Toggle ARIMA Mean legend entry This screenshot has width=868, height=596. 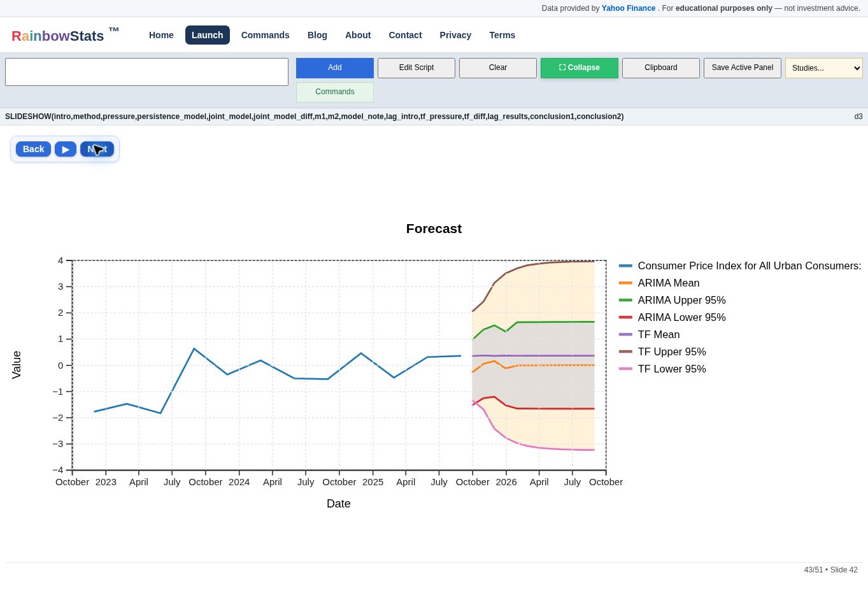(659, 283)
